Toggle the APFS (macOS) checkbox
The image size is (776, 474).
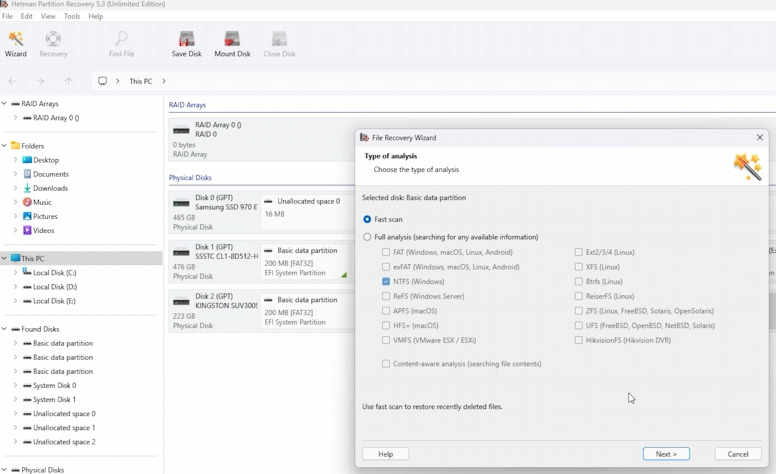pos(386,311)
